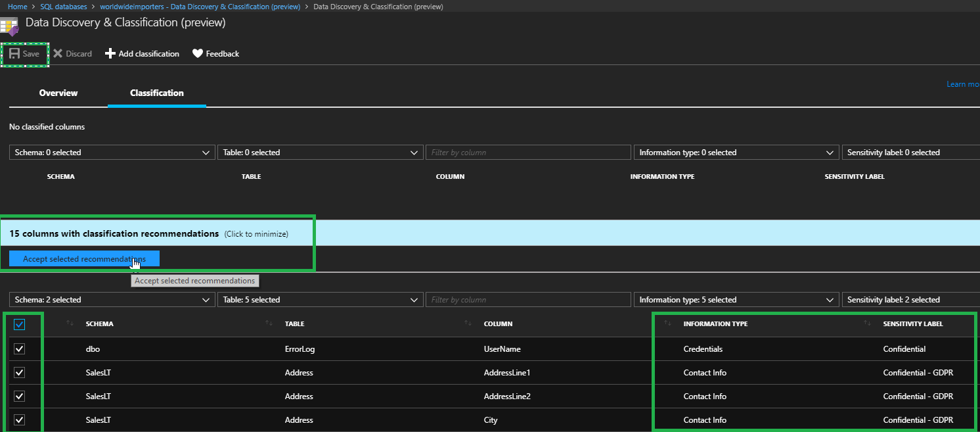Toggle the select-all checkbox in header
The width and height of the screenshot is (980, 432).
coord(20,324)
